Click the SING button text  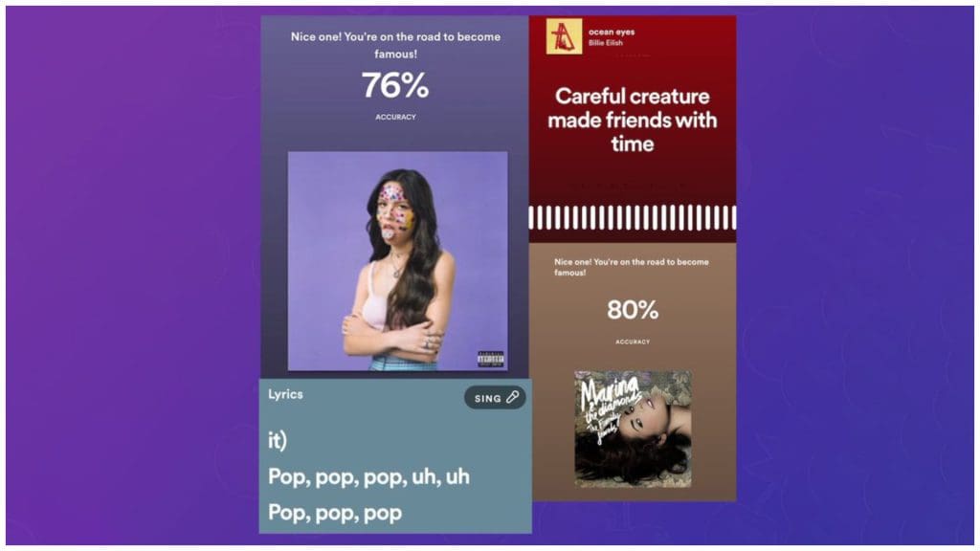(x=487, y=399)
